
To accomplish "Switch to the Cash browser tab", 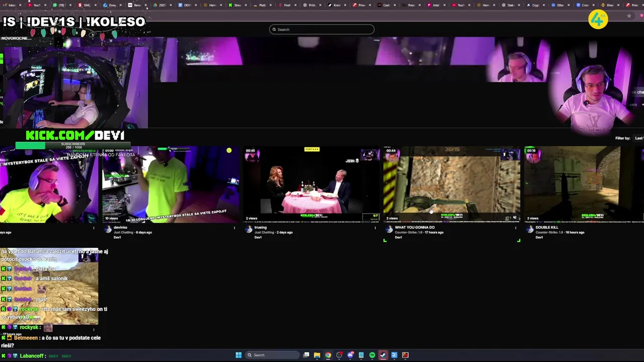I will pyautogui.click(x=386, y=5).
